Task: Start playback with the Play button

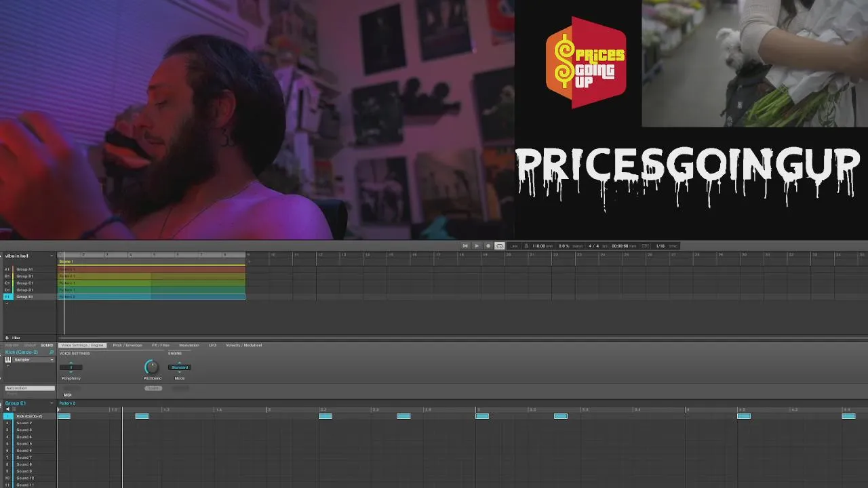Action: point(477,246)
